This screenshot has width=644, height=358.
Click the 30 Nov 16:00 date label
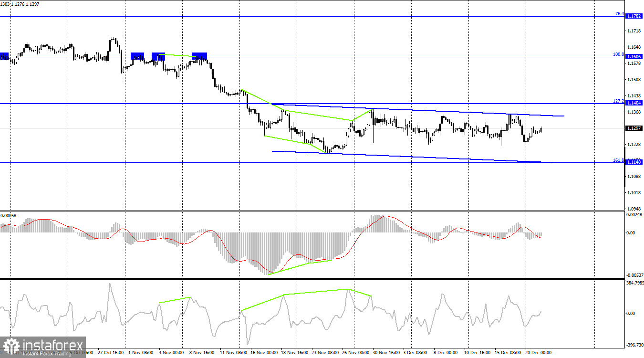tap(385, 353)
